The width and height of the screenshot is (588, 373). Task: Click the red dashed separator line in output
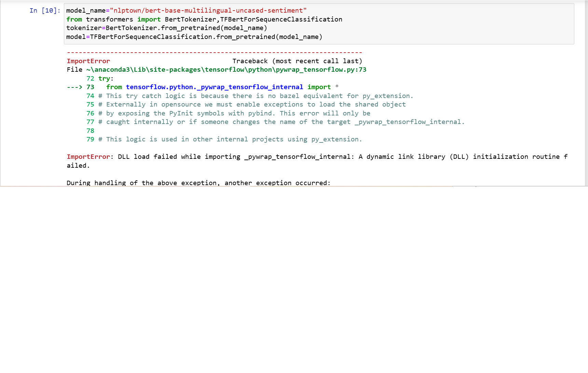pyautogui.click(x=214, y=53)
